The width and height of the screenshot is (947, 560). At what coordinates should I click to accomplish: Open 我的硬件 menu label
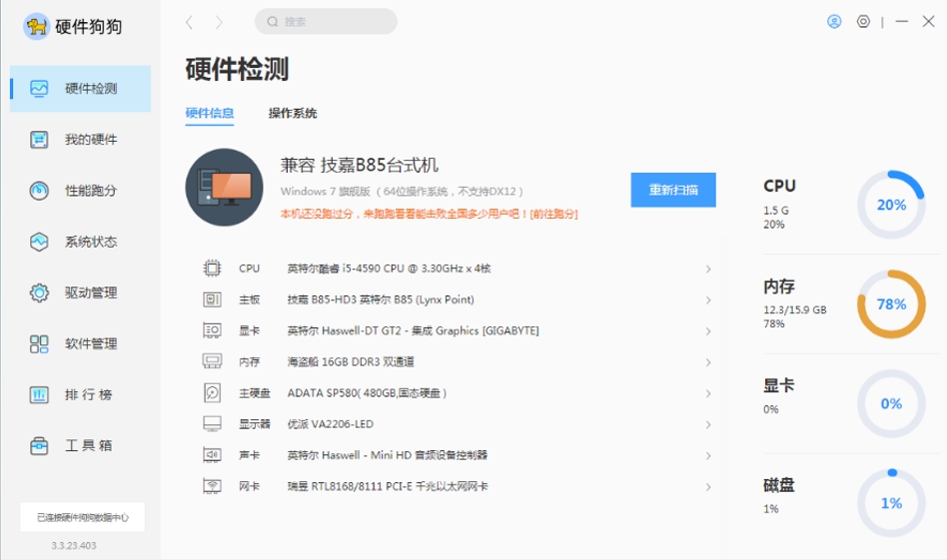click(x=91, y=140)
